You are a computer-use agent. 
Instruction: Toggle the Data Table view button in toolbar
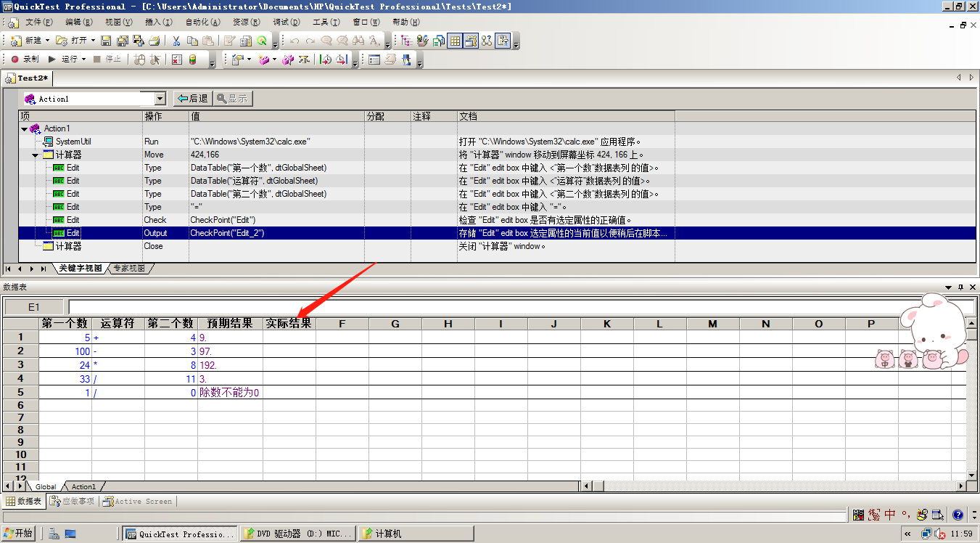[455, 41]
